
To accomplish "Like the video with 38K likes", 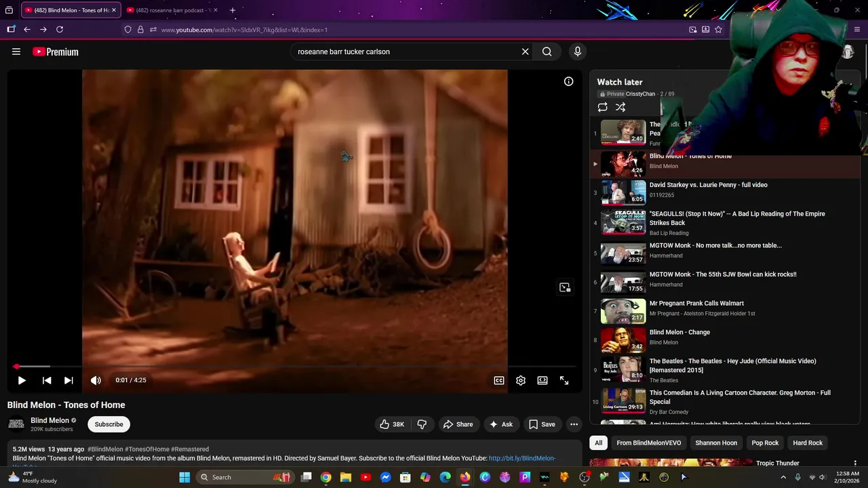I will pyautogui.click(x=392, y=424).
